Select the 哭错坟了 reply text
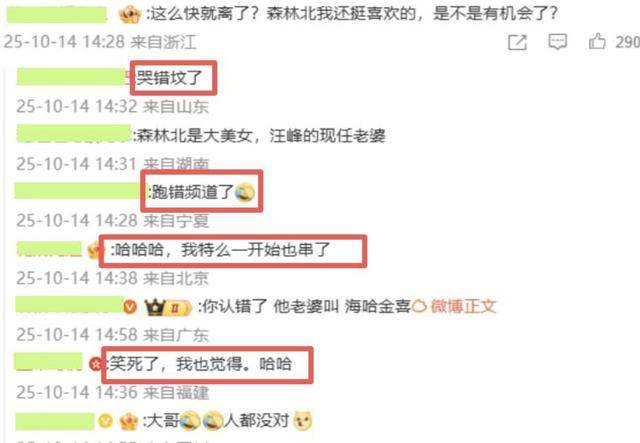The height and width of the screenshot is (443, 640). tap(169, 78)
